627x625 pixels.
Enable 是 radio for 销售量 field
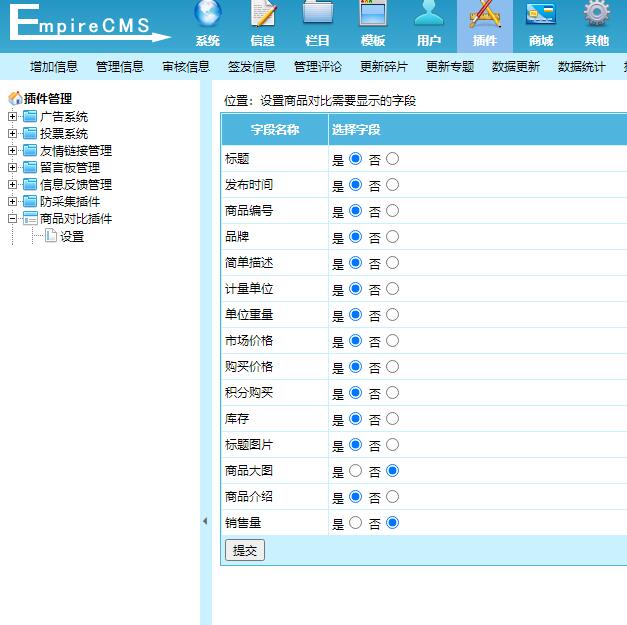(355, 522)
